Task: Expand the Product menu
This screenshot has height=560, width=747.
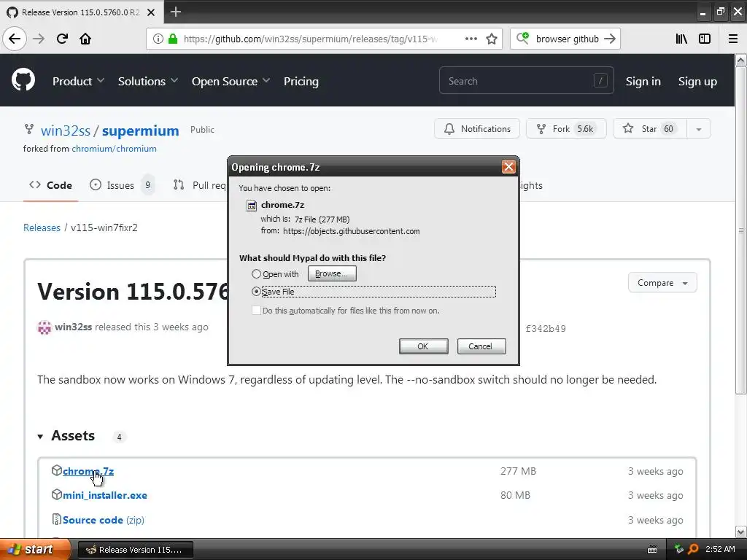Action: [x=78, y=82]
